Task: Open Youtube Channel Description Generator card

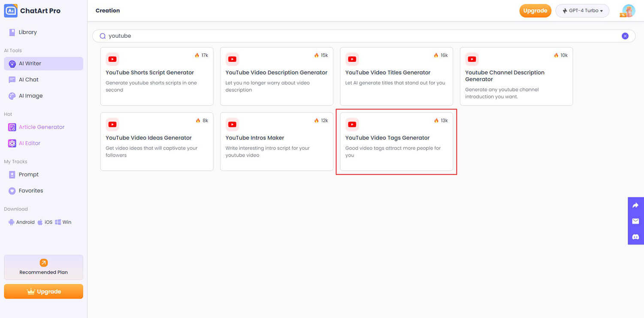Action: point(516,76)
